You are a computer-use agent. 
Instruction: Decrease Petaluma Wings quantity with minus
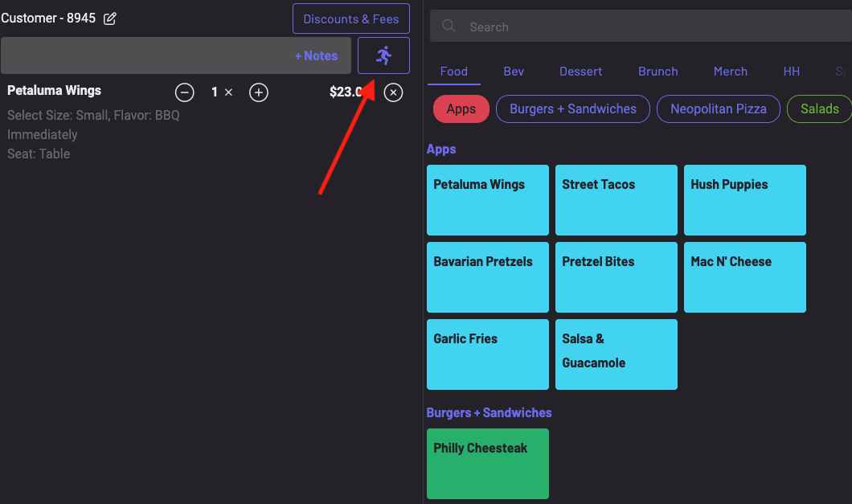[x=185, y=92]
